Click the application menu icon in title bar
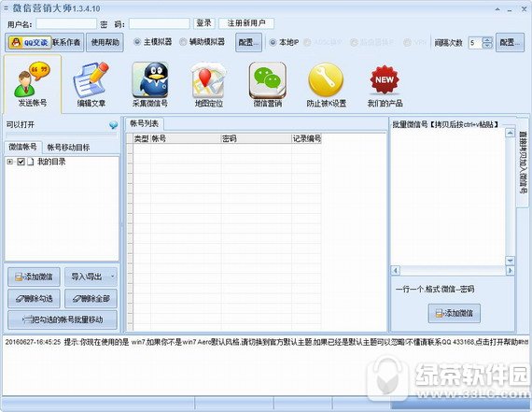The width and height of the screenshot is (532, 412). pos(6,7)
